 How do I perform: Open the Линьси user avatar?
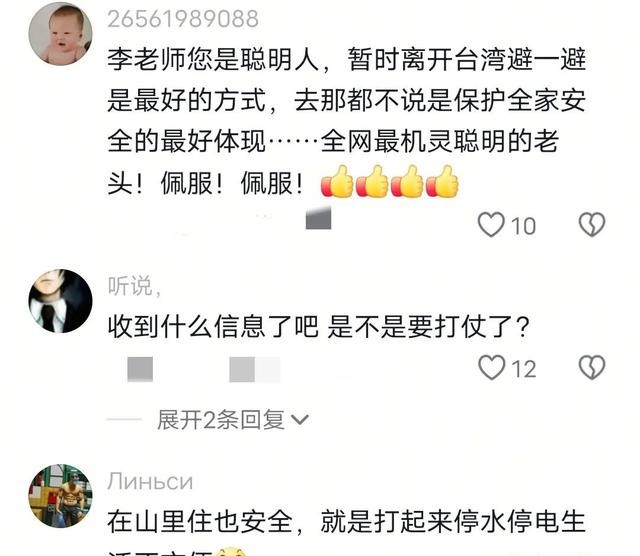pos(60,496)
